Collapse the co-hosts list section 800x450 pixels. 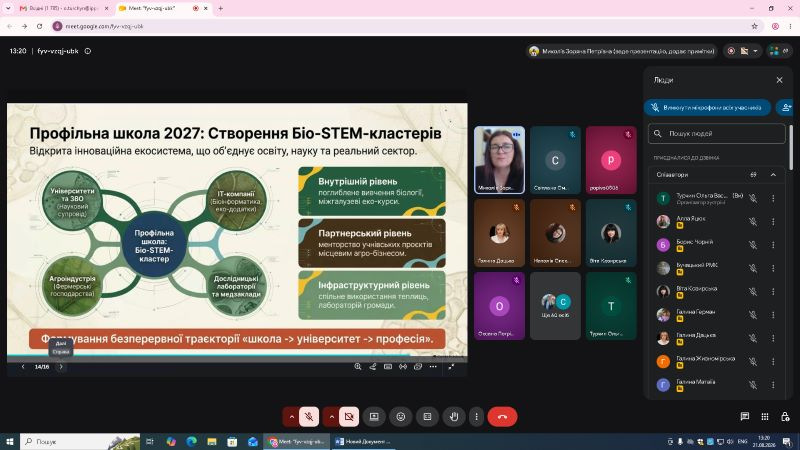[x=773, y=174]
